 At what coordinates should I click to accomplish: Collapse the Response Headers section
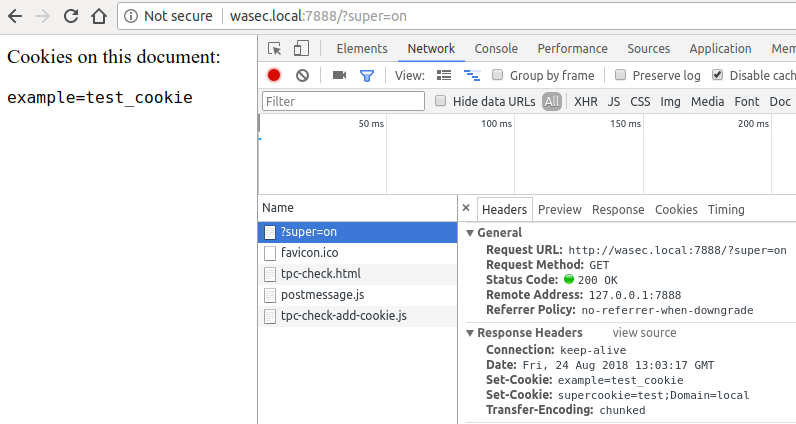coord(471,333)
